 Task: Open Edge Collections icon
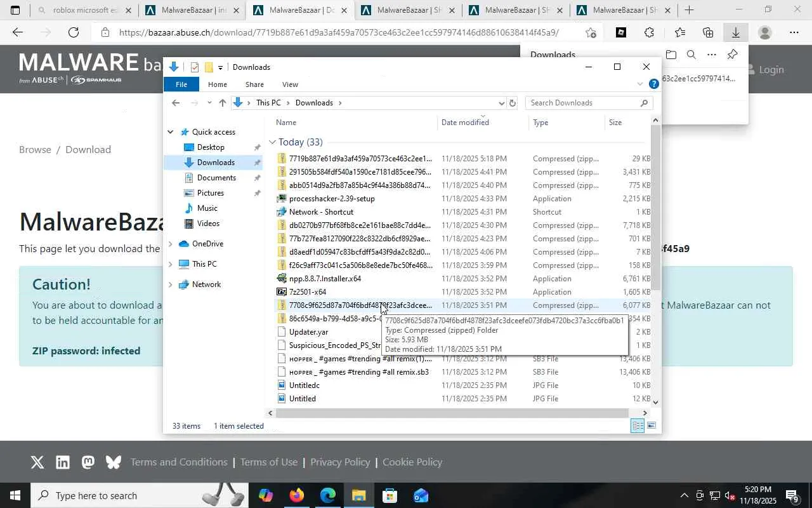(708, 32)
